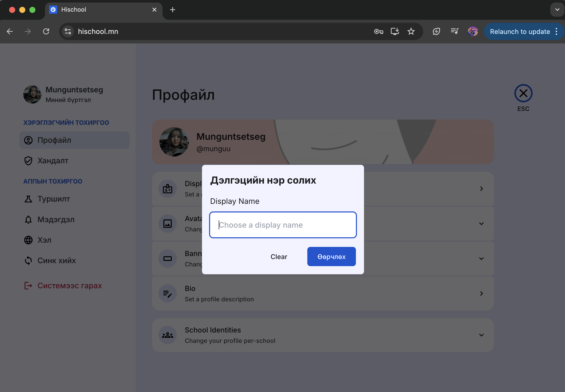Viewport: 565px width, 392px height.
Task: Click the Display Name badge icon
Action: pos(168,189)
